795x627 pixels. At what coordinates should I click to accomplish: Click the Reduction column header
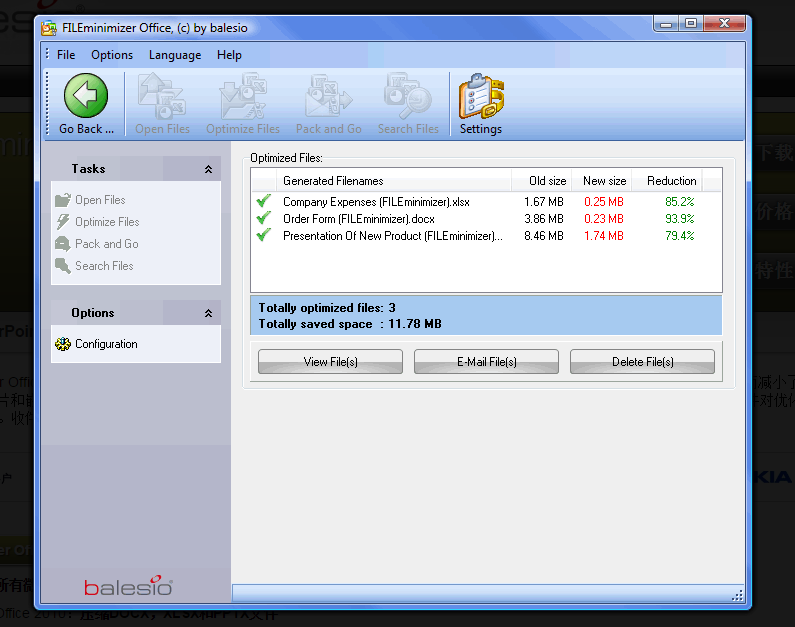click(x=667, y=180)
